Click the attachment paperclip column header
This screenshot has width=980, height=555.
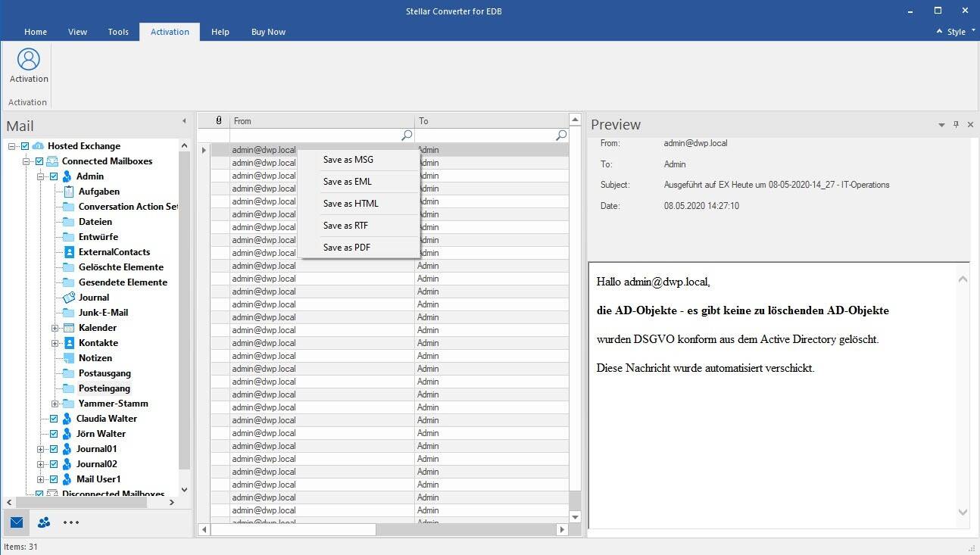click(219, 120)
